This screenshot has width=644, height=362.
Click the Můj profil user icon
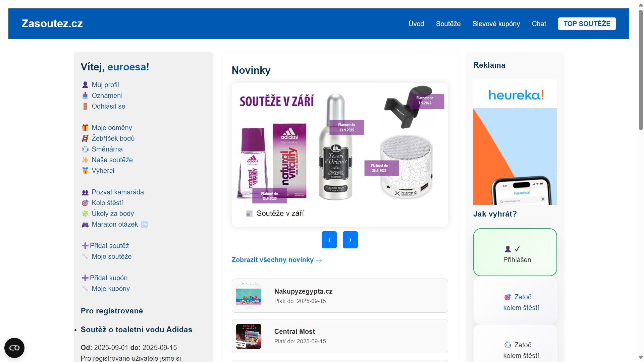[x=85, y=85]
